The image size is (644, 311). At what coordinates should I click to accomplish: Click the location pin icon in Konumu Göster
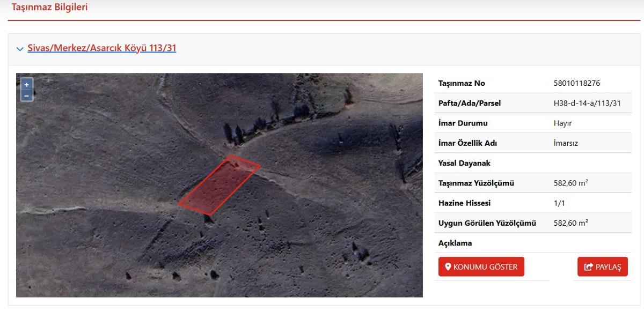click(448, 267)
